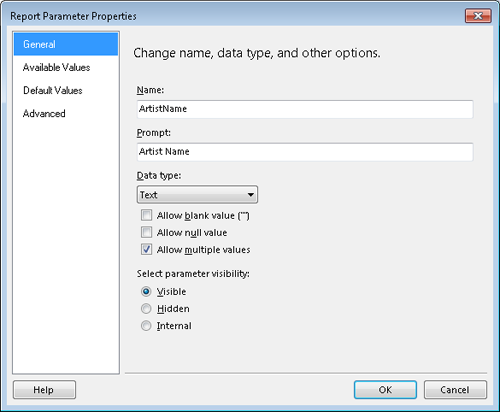Select the Visible radio option
Viewport: 500px width, 412px height.
click(x=146, y=292)
